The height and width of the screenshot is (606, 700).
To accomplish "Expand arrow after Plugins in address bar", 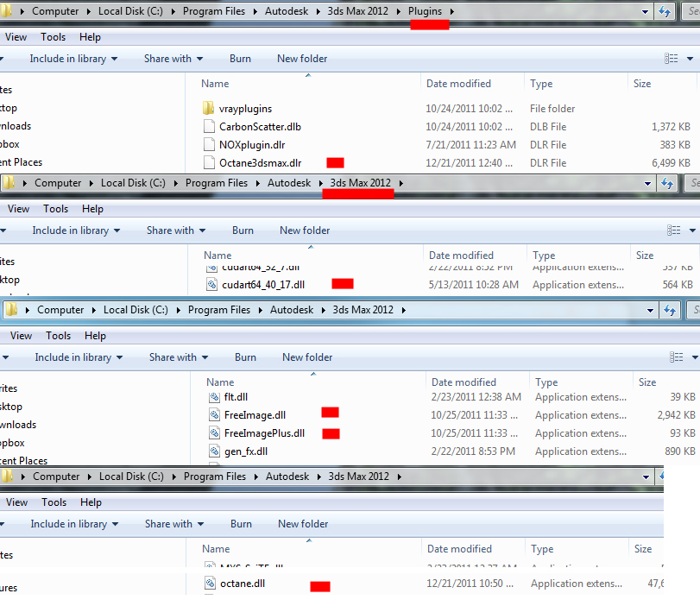I will pyautogui.click(x=451, y=11).
